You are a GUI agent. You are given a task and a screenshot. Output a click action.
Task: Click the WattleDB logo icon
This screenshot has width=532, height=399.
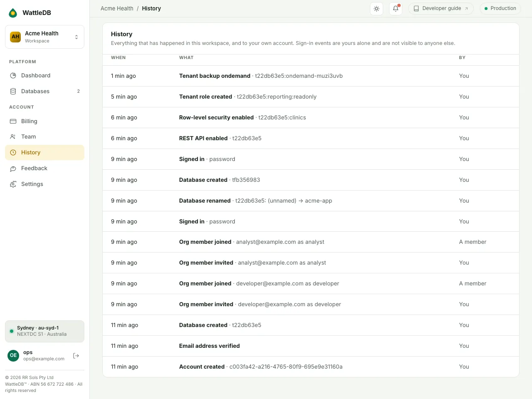[x=13, y=13]
